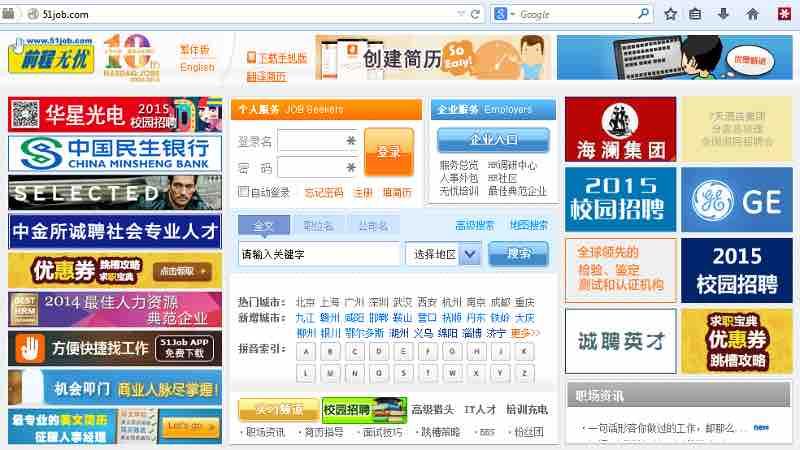Open the downloads arrow icon

pyautogui.click(x=723, y=14)
